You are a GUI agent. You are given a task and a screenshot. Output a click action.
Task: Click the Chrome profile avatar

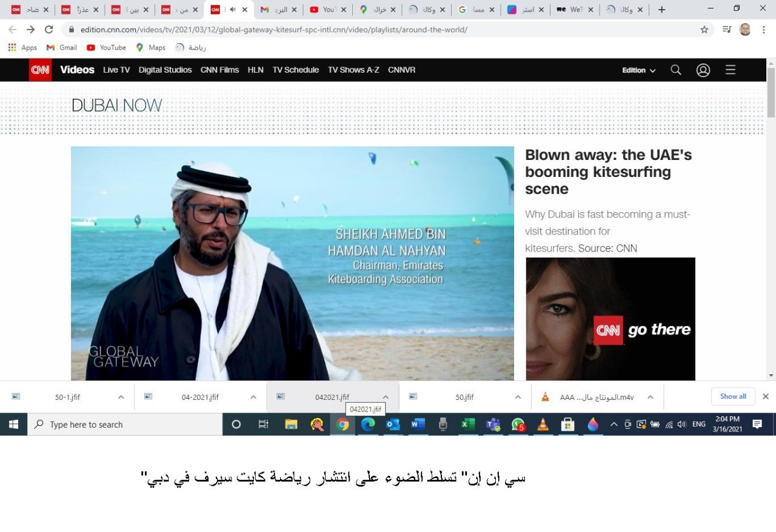[745, 29]
